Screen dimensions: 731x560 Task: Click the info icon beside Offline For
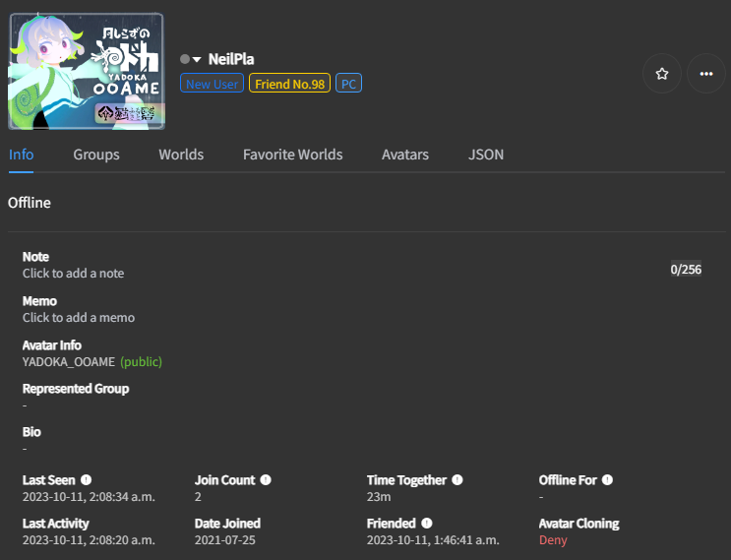[607, 480]
